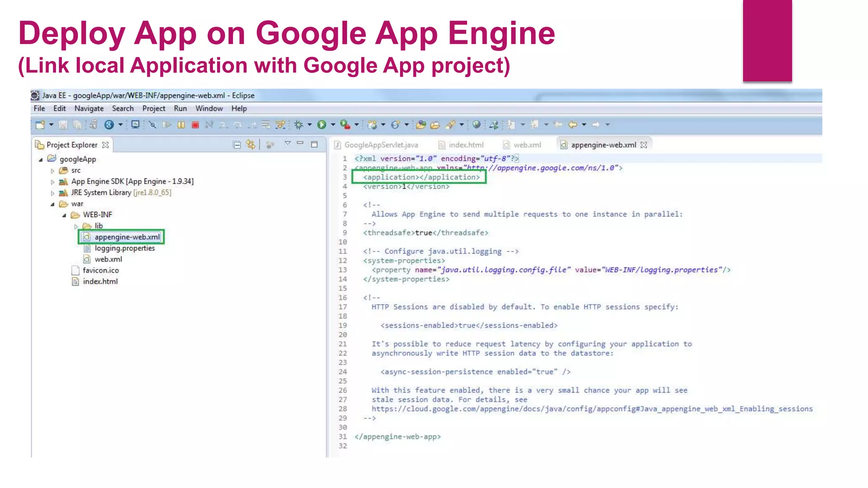The image size is (868, 488).
Task: Open the Back history dropdown arrow
Action: click(584, 125)
